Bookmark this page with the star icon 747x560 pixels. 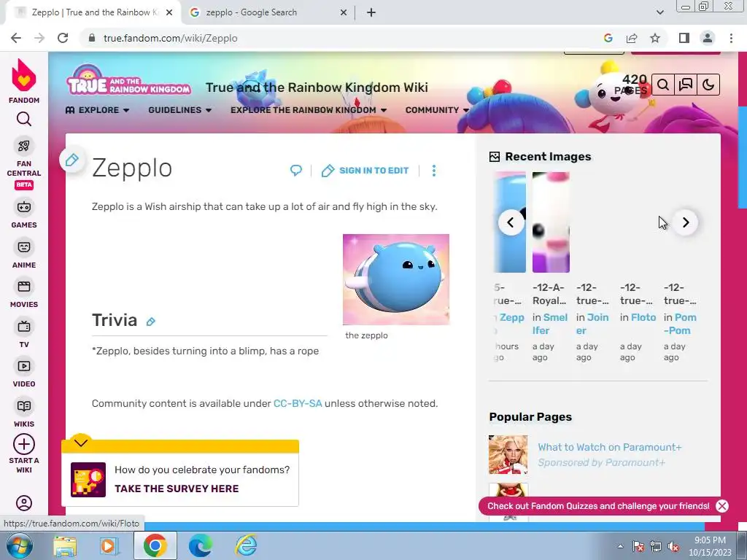coord(655,38)
